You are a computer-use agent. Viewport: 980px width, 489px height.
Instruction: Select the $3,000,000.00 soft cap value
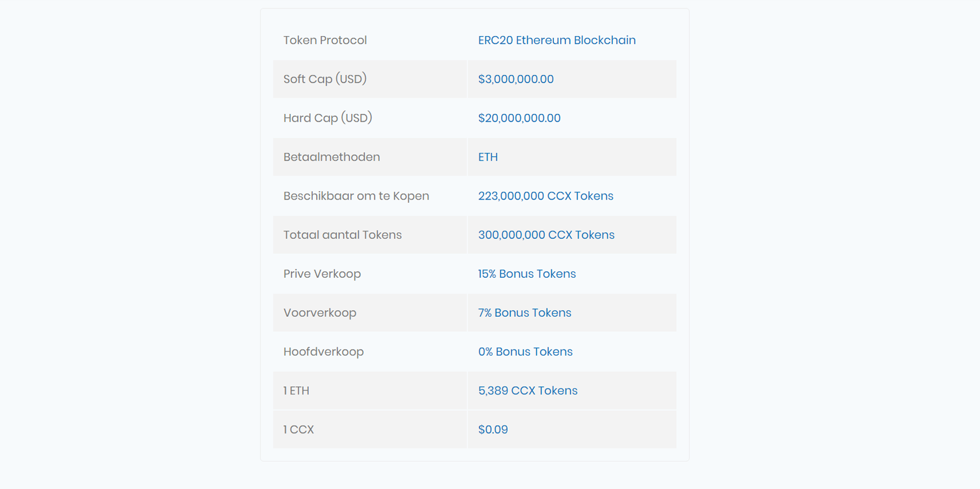516,79
